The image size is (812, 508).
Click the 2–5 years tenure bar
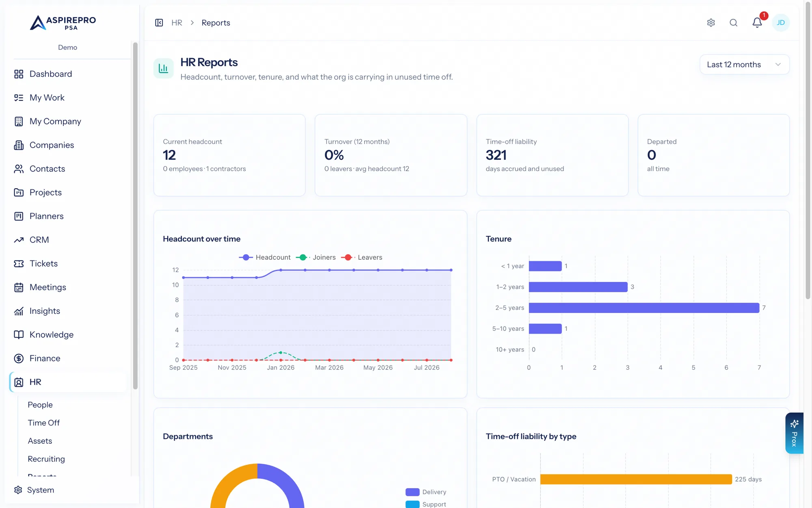coord(644,308)
